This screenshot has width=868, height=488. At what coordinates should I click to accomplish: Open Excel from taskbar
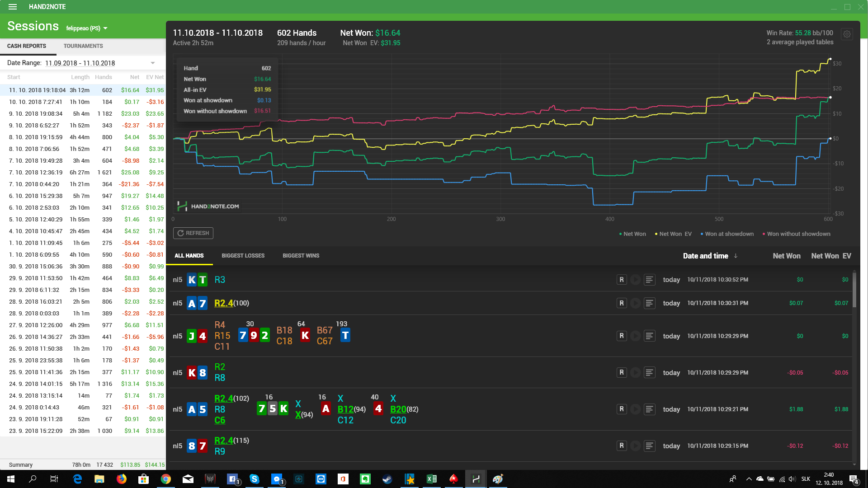tap(432, 479)
